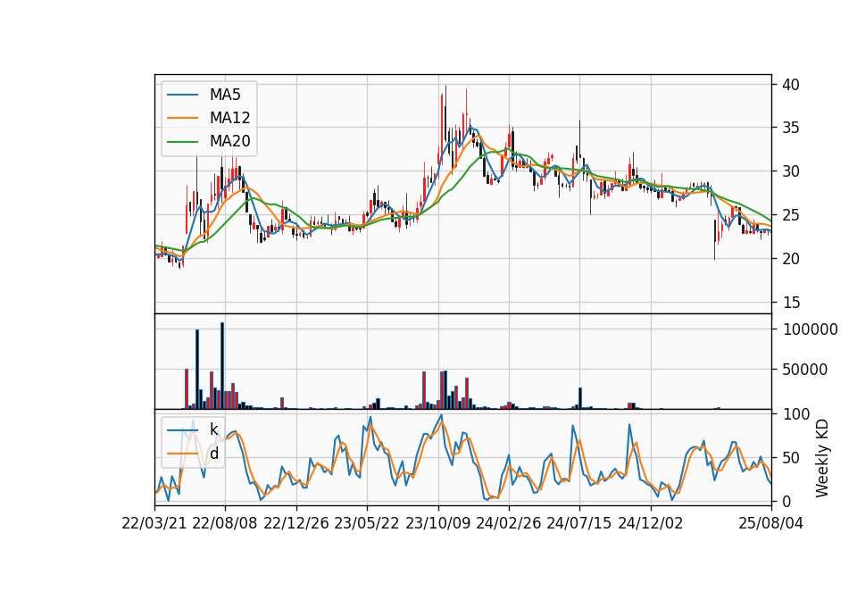
Task: Click the 23/05/22 date tick label
Action: (x=367, y=523)
